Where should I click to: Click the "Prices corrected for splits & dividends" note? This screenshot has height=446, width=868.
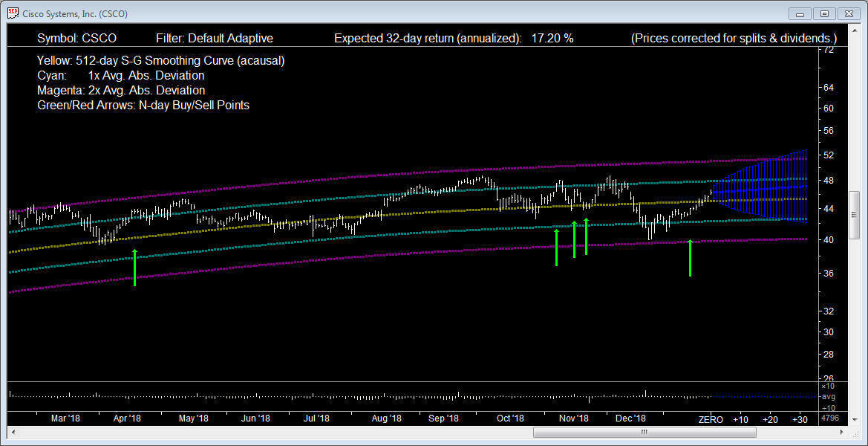point(734,38)
